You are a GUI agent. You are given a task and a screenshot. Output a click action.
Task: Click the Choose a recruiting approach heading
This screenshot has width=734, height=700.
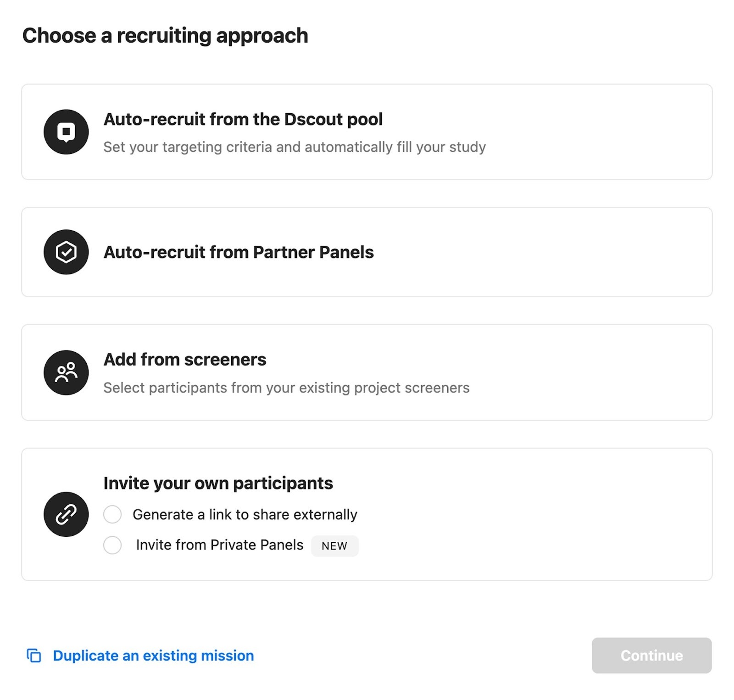pyautogui.click(x=165, y=36)
